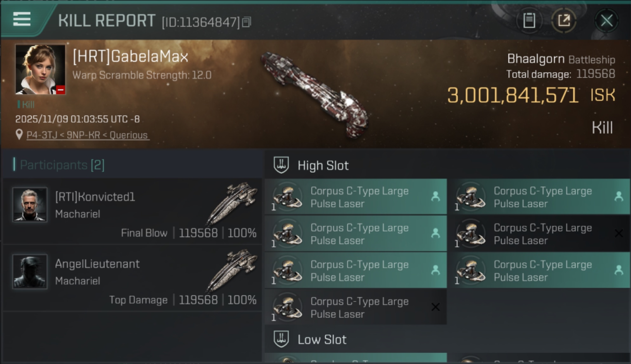Click the Low Slot section icon
The height and width of the screenshot is (364, 631).
click(282, 339)
